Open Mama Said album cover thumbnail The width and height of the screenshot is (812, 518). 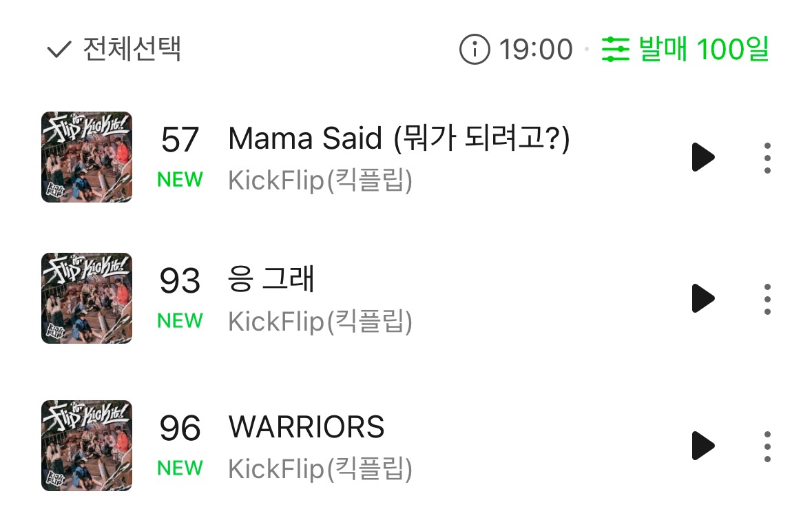coord(87,157)
